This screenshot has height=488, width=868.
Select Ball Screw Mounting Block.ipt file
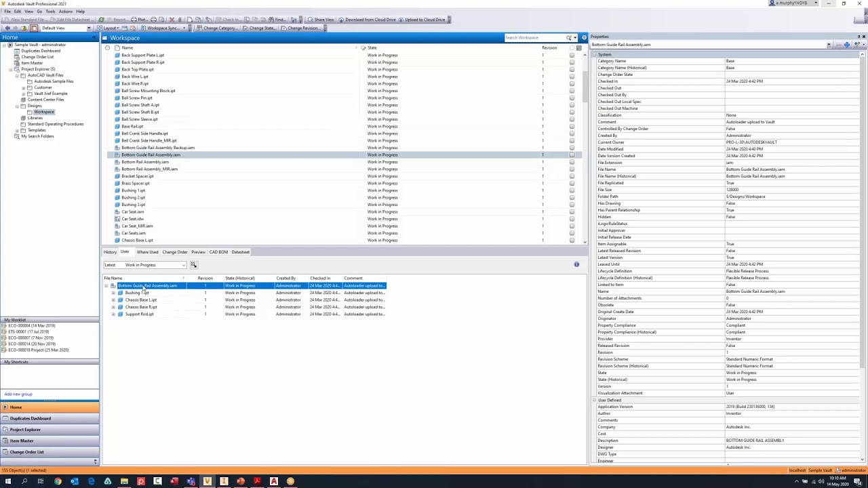pos(149,91)
